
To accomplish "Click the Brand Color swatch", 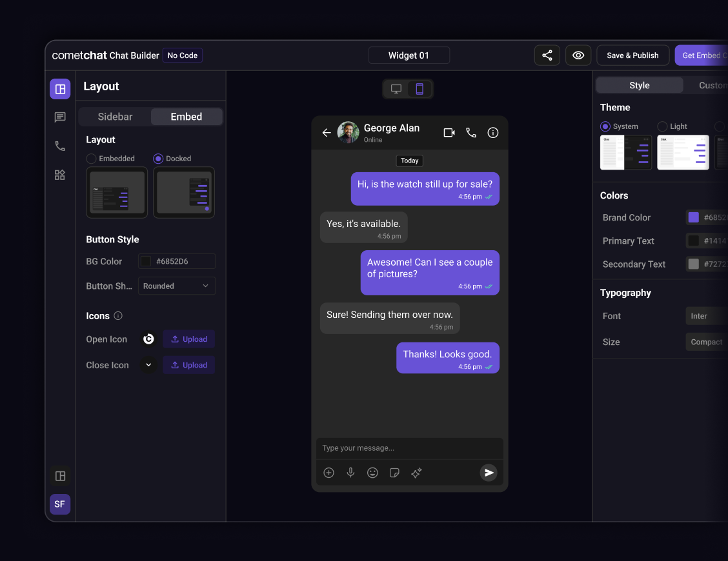I will click(x=693, y=217).
